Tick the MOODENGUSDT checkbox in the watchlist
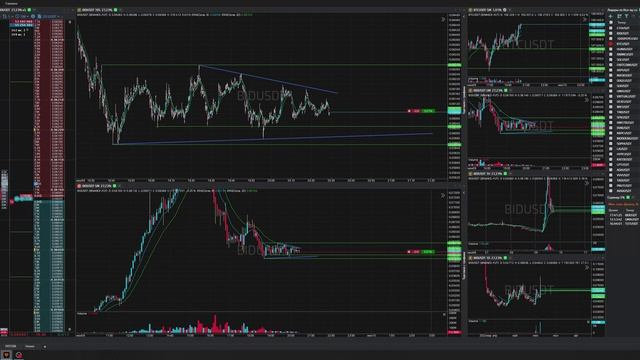 [x=611, y=138]
